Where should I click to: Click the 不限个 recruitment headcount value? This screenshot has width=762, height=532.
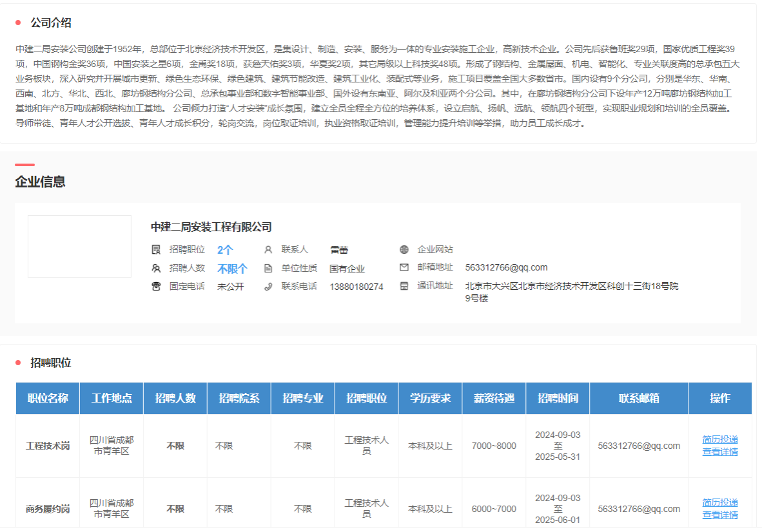point(232,269)
